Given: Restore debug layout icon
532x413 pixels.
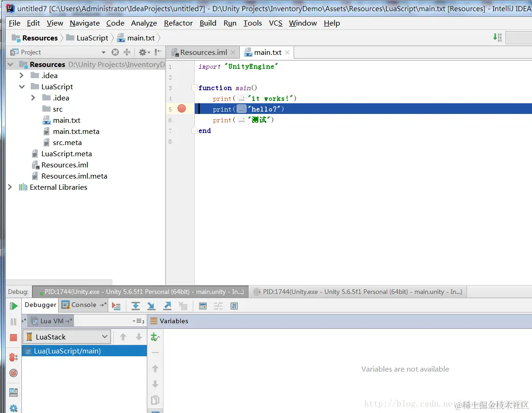Looking at the screenshot, I should (x=13, y=392).
